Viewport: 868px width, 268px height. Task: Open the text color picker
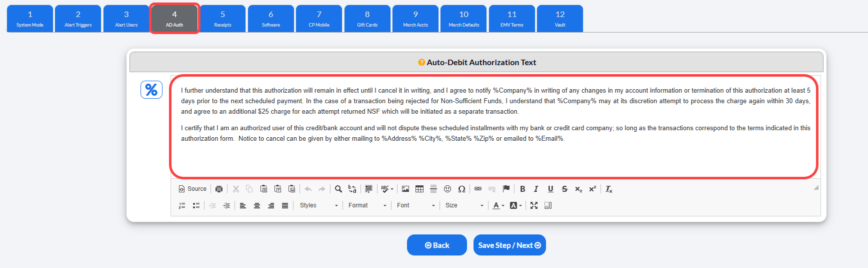pyautogui.click(x=498, y=205)
